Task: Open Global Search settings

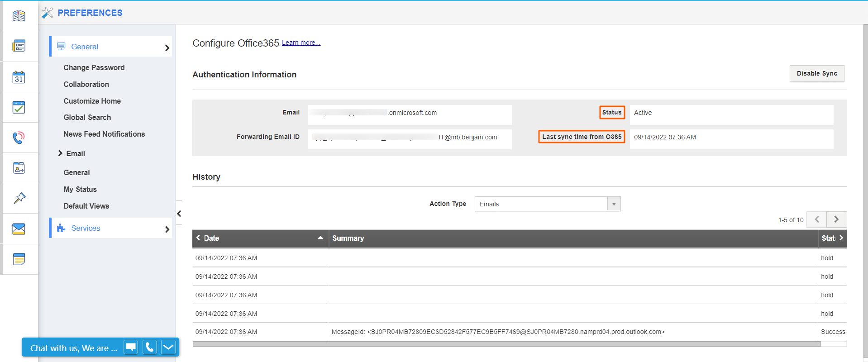Action: pyautogui.click(x=87, y=117)
